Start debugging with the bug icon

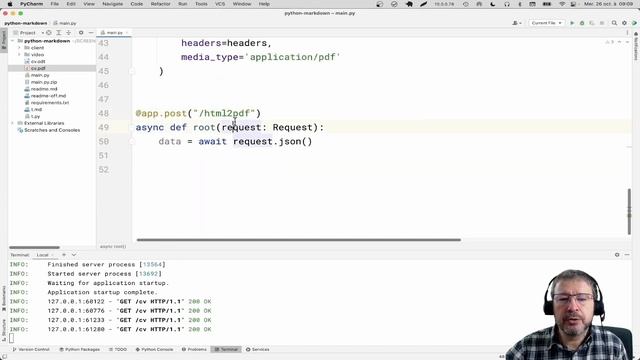coord(582,23)
